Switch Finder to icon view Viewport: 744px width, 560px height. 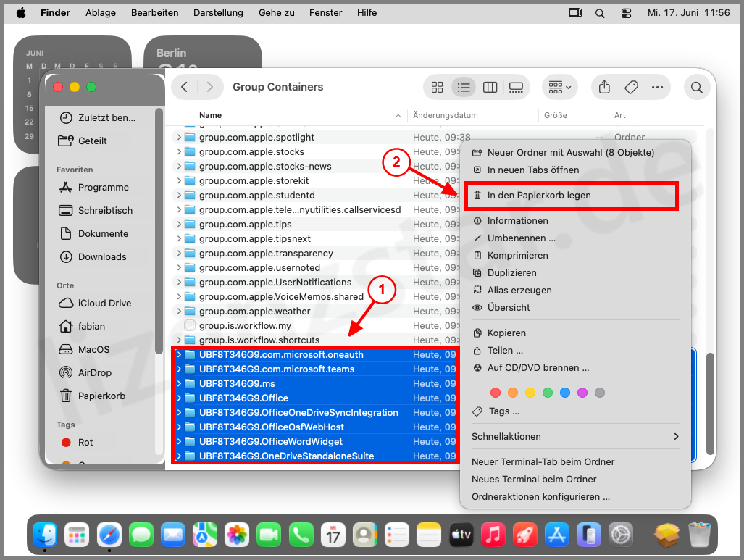[x=437, y=88]
